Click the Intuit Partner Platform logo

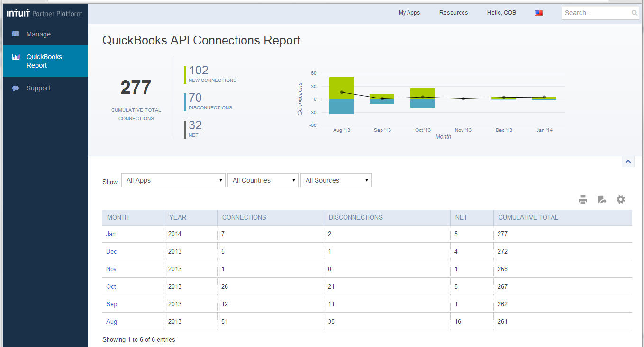45,13
